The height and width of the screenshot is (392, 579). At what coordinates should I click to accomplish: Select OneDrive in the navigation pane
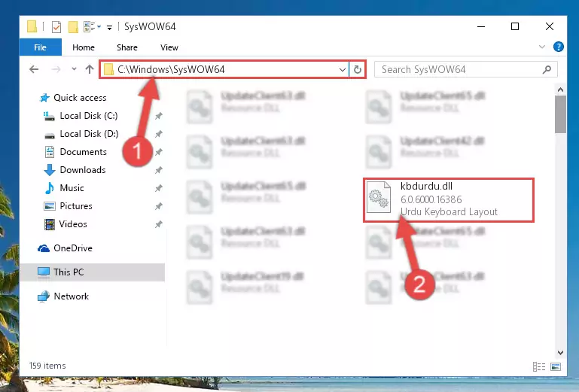[73, 248]
